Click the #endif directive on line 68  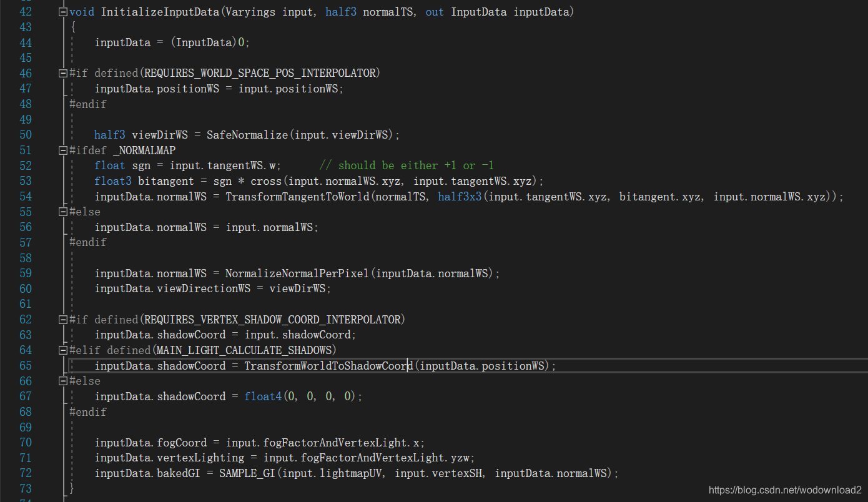pos(88,412)
